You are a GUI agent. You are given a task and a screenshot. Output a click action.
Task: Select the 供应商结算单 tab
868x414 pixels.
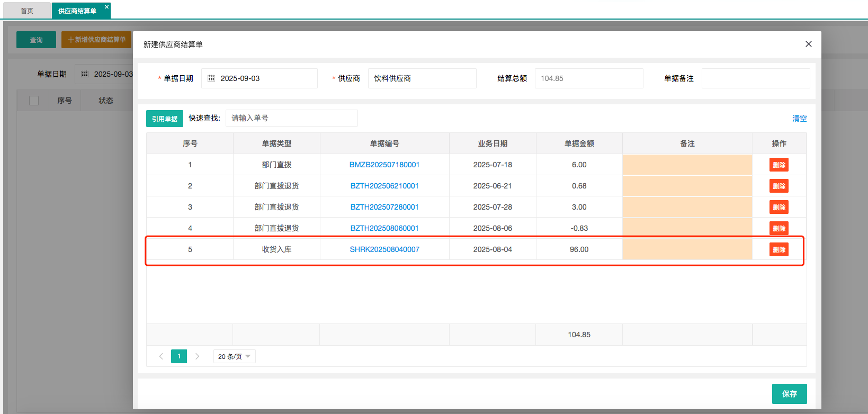[77, 11]
